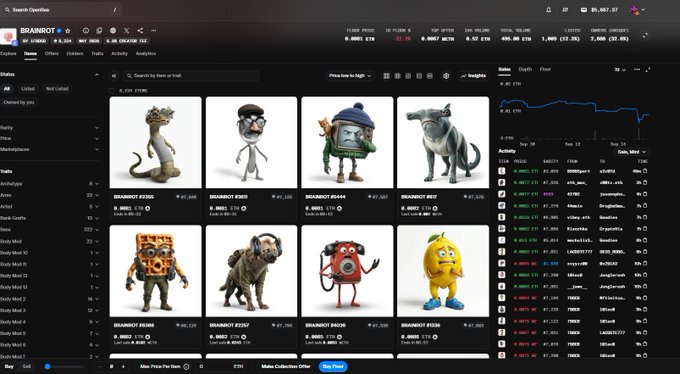The height and width of the screenshot is (374, 680).
Task: Decrease quantity with minus stepper
Action: 100,367
